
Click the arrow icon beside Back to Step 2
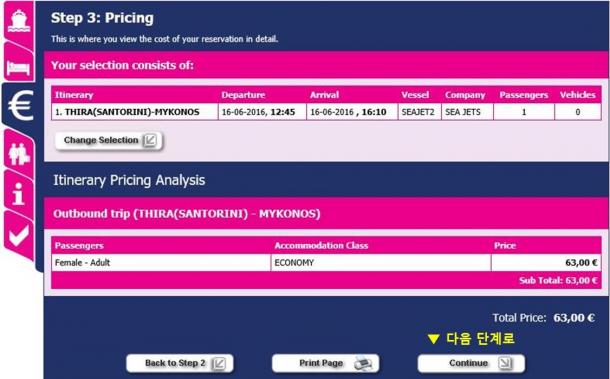pyautogui.click(x=219, y=363)
